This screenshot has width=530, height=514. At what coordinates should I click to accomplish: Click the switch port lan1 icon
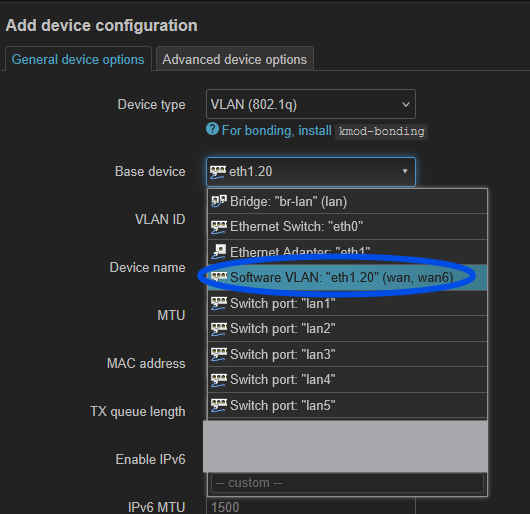click(x=219, y=303)
